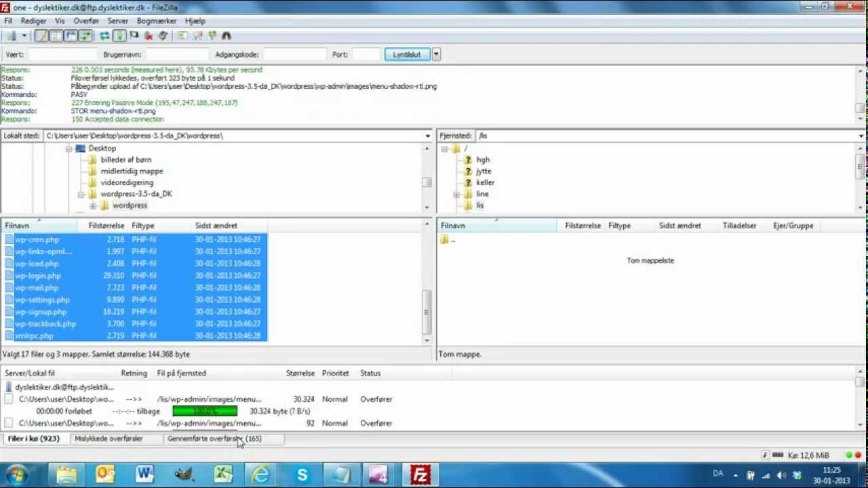This screenshot has width=868, height=488.
Task: Select the remote hgh folder
Action: click(x=483, y=160)
